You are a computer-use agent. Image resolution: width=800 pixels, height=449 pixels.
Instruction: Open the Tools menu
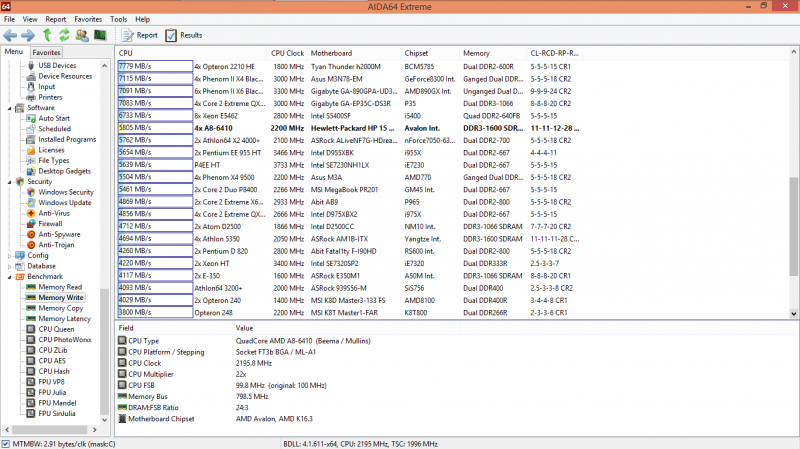pos(118,19)
